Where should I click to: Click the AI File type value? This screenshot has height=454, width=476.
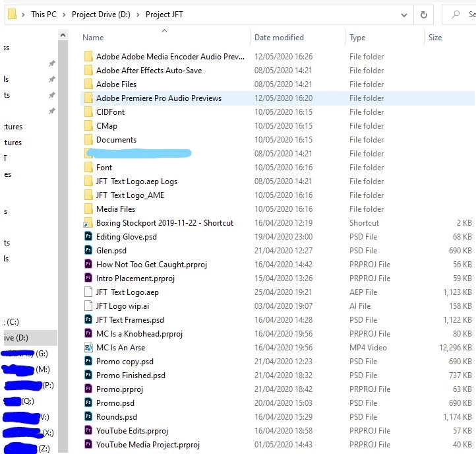click(360, 306)
